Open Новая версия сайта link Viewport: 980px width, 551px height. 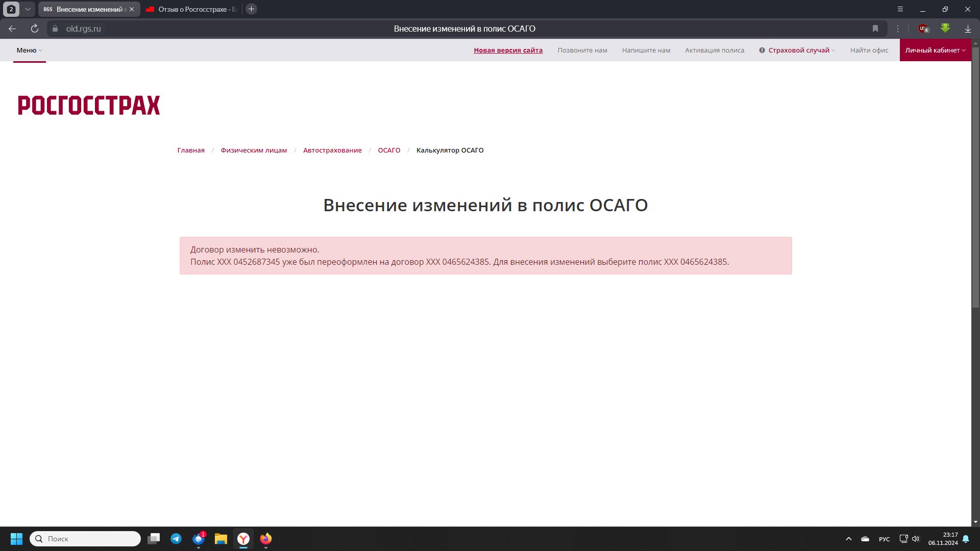tap(508, 51)
